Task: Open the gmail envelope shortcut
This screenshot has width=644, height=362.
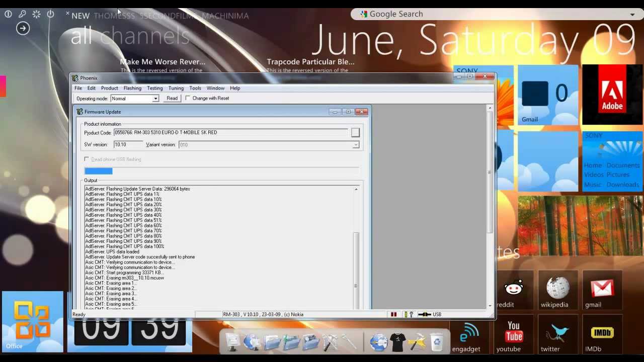Action: point(602,291)
